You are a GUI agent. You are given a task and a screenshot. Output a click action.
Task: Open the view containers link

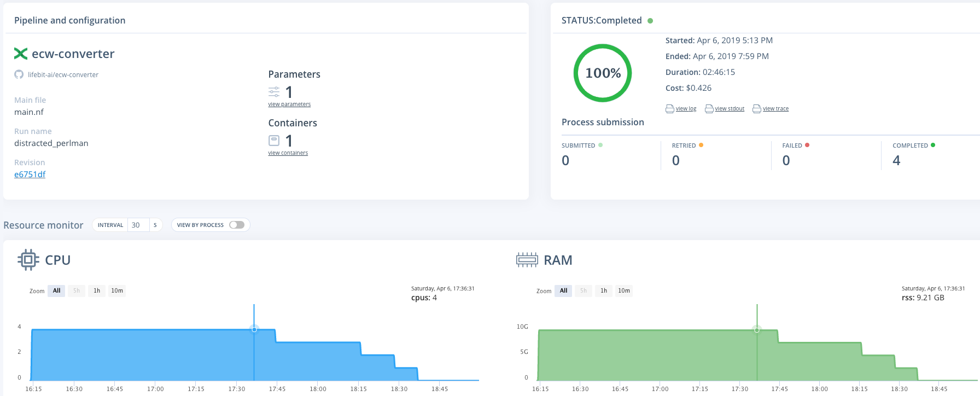click(288, 153)
